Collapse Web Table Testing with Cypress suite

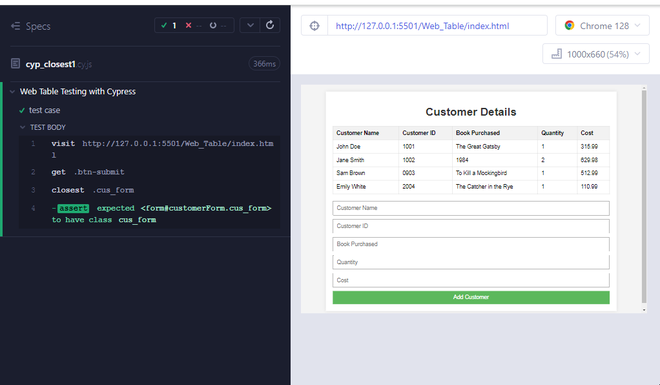point(12,91)
